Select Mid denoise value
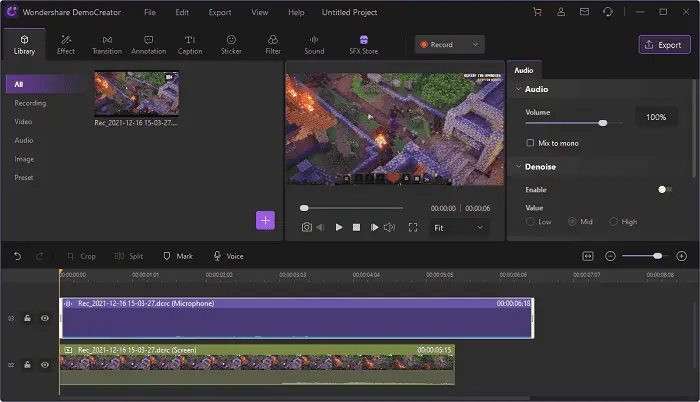700x402 pixels. [x=572, y=222]
